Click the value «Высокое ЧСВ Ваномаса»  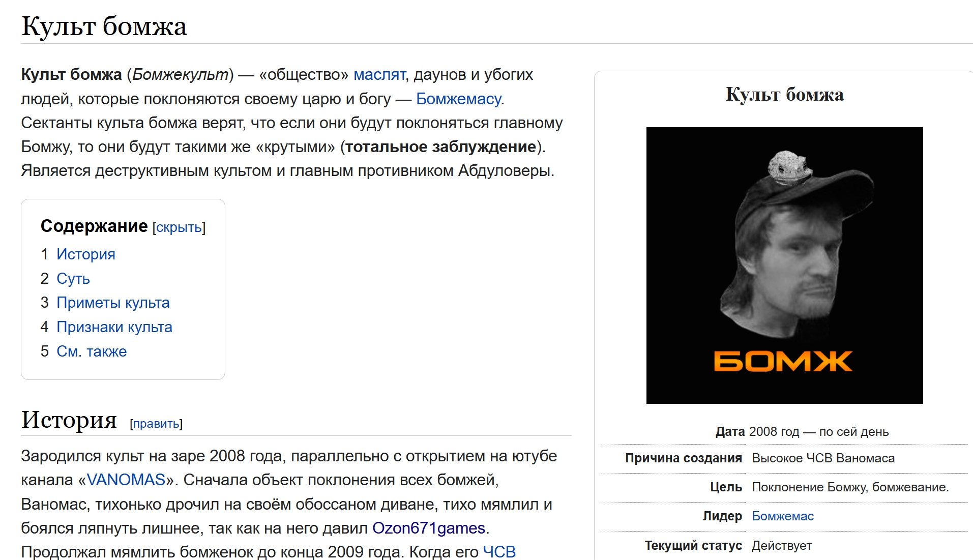(x=823, y=458)
